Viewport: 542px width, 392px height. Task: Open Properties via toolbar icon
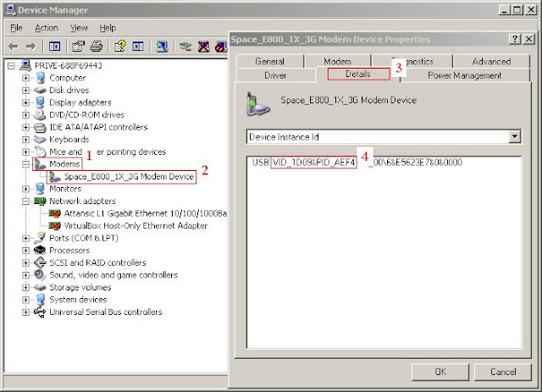coord(79,46)
